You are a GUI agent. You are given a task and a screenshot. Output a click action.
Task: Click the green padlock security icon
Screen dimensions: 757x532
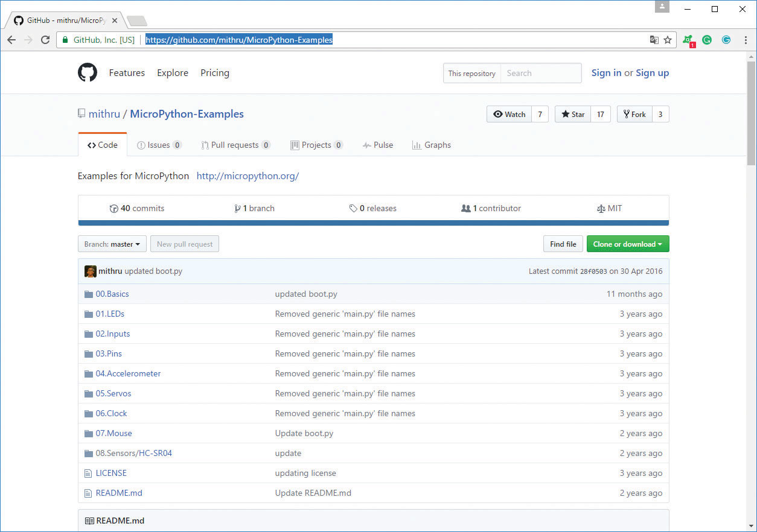tap(65, 40)
